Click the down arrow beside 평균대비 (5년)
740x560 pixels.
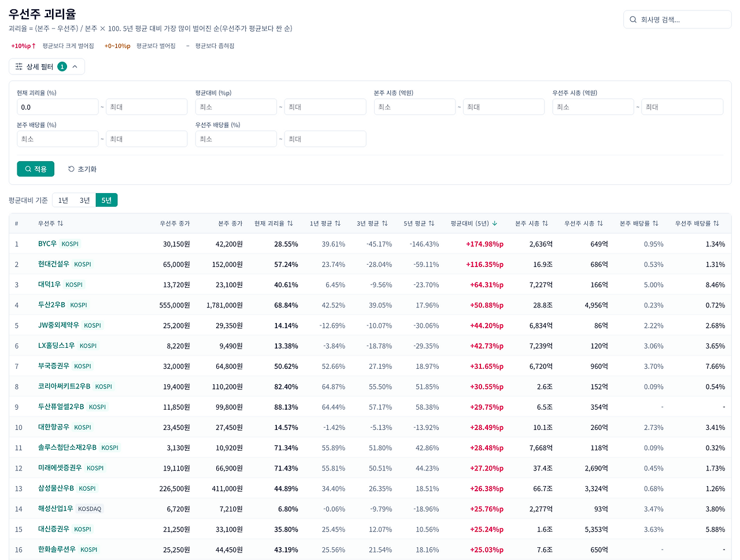[x=494, y=224]
